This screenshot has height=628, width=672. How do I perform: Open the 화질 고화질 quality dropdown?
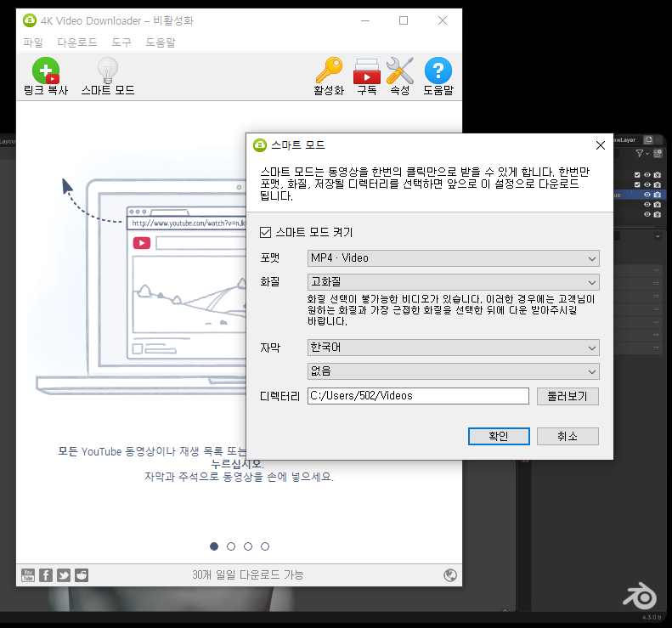pyautogui.click(x=454, y=282)
